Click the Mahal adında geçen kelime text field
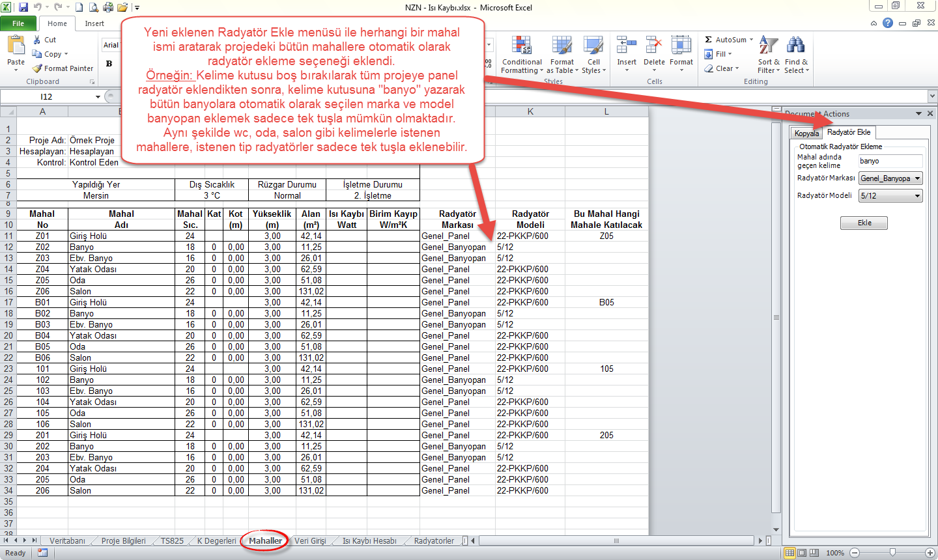 coord(890,161)
